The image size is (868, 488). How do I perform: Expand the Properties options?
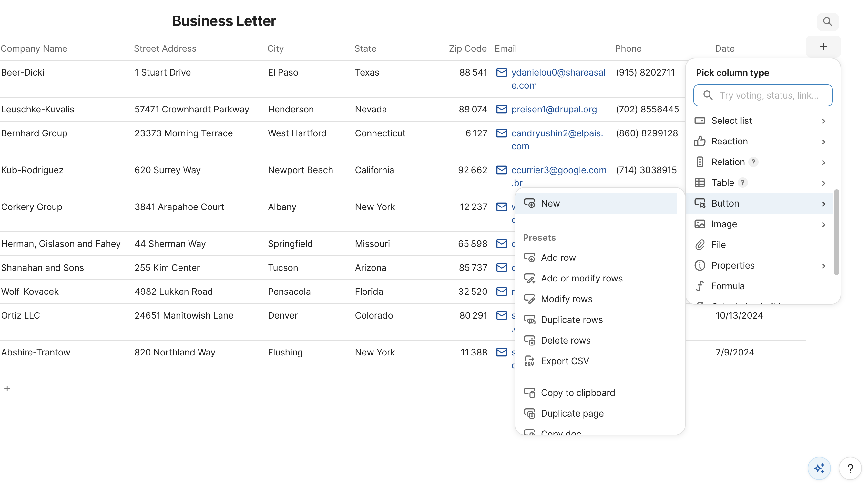coord(733,265)
